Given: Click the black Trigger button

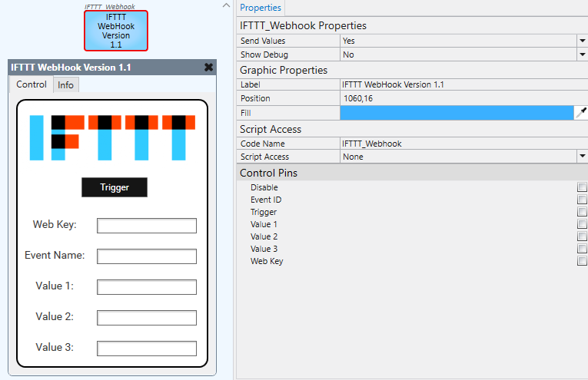Looking at the screenshot, I should 115,187.
